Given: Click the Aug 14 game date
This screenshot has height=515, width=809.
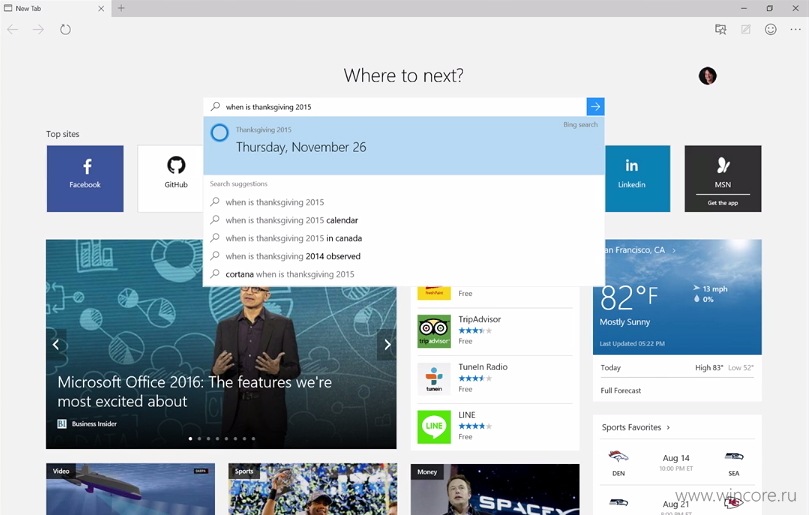Looking at the screenshot, I should pos(676,458).
